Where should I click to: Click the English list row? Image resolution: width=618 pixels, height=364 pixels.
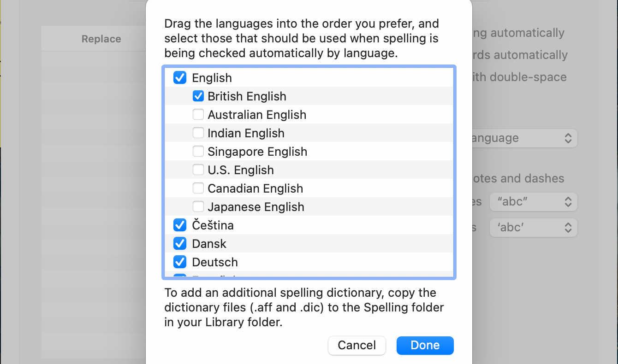[212, 77]
